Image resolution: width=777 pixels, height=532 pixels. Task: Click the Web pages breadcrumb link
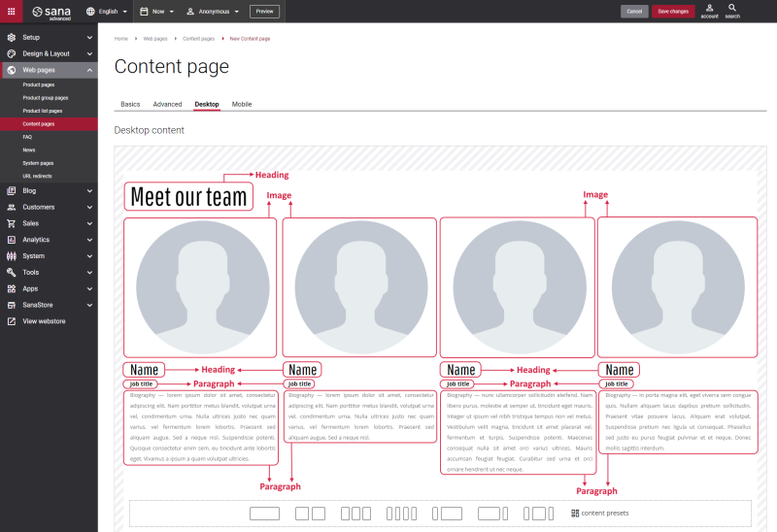click(x=155, y=39)
